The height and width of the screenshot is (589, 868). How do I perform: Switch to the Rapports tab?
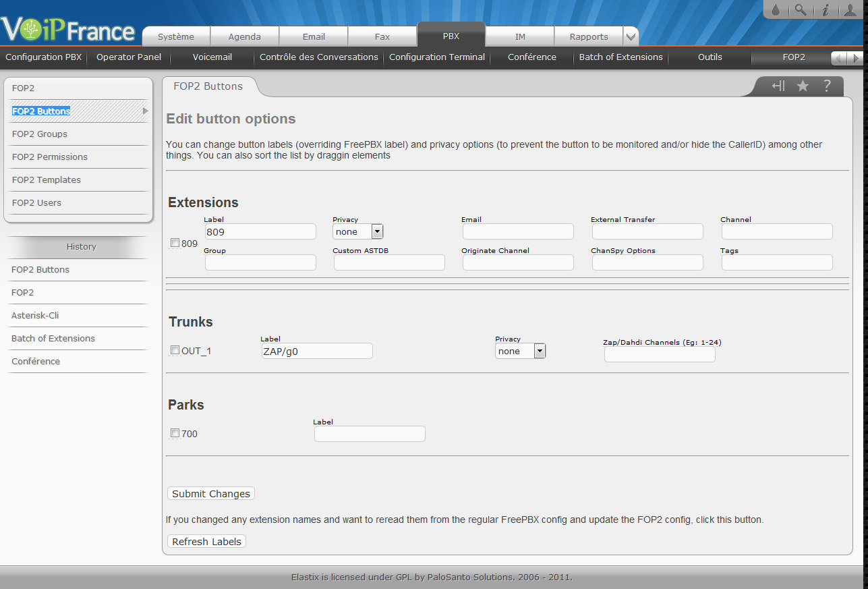coord(588,36)
